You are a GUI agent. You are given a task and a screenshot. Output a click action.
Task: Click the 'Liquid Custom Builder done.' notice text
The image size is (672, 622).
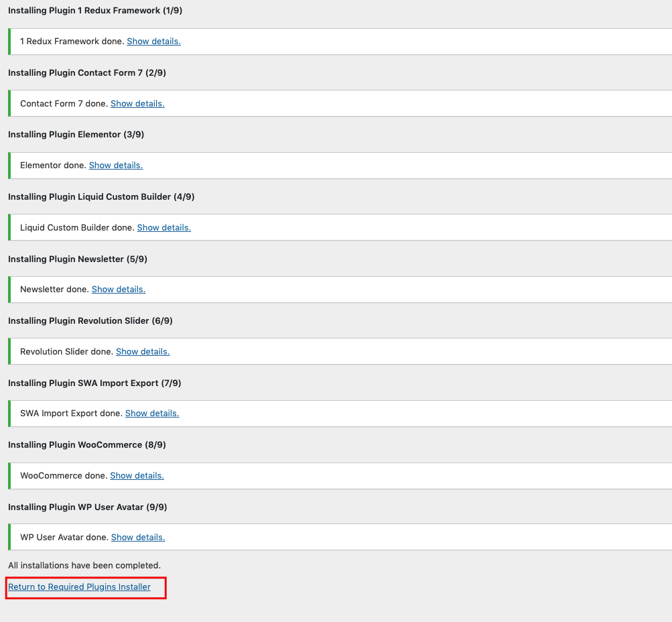77,228
